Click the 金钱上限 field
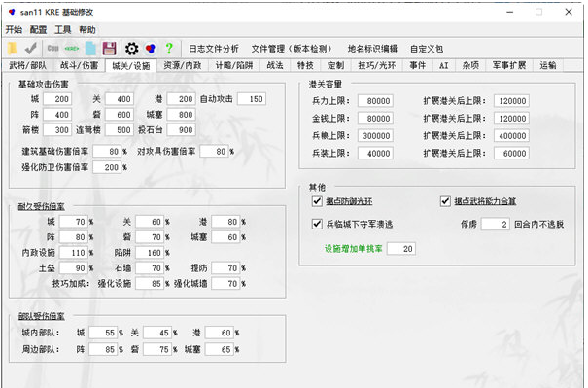Screen dimensions: 588x388 (375, 119)
